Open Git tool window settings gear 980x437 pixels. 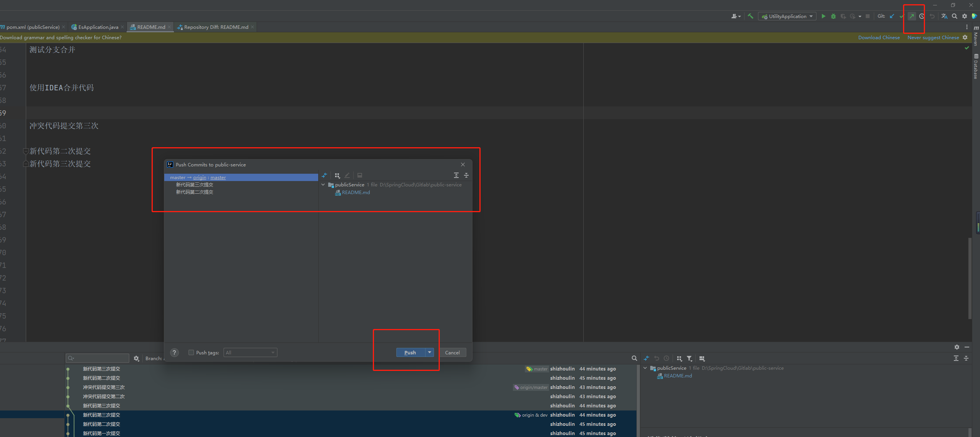tap(957, 347)
